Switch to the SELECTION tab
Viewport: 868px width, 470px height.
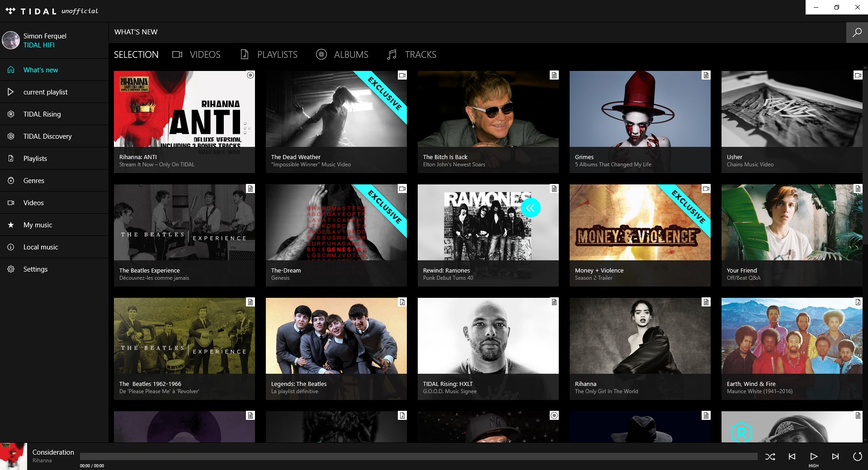[136, 55]
